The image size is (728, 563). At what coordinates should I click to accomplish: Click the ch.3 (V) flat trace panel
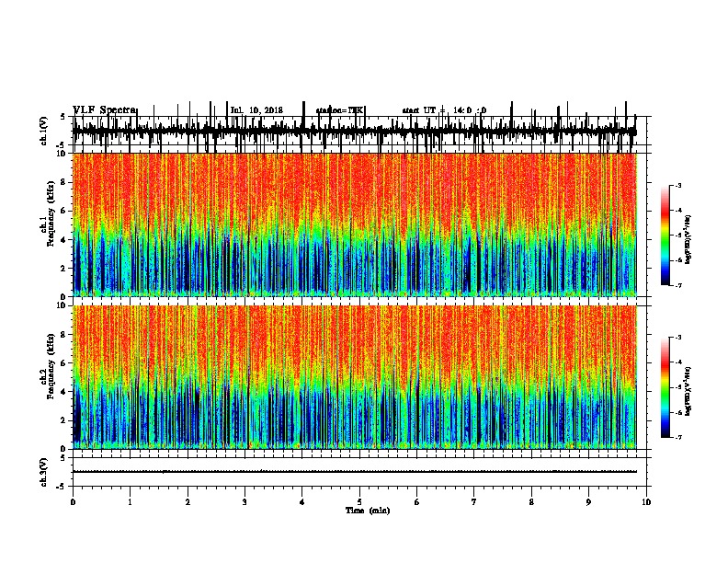pos(359,472)
